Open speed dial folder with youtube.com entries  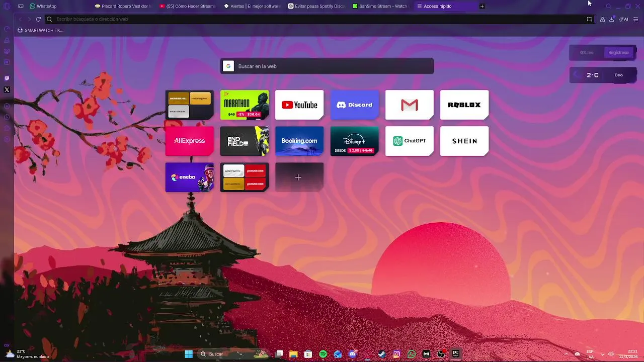(245, 177)
